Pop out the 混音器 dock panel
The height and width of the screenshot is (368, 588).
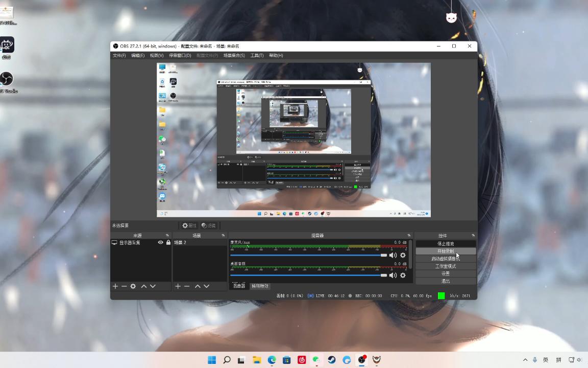[409, 236]
